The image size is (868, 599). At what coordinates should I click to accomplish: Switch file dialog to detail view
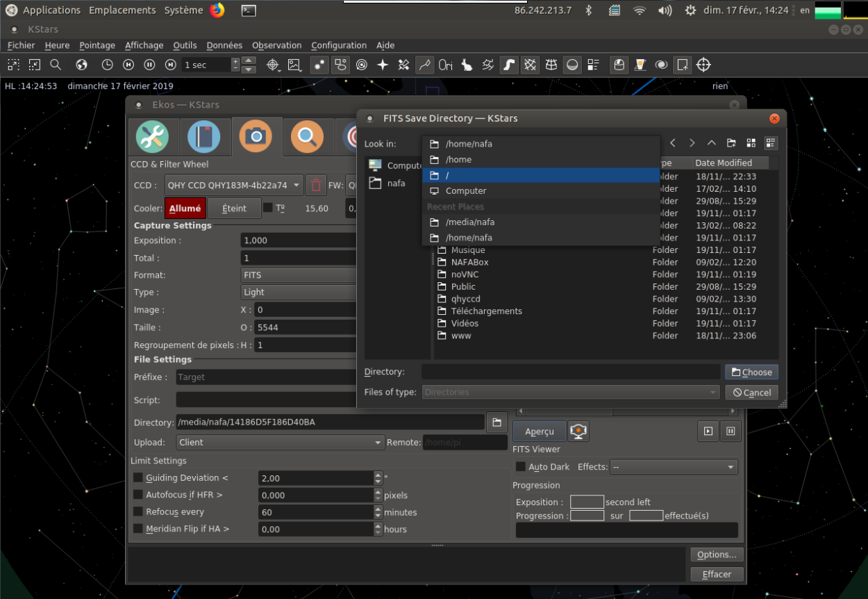(x=770, y=143)
